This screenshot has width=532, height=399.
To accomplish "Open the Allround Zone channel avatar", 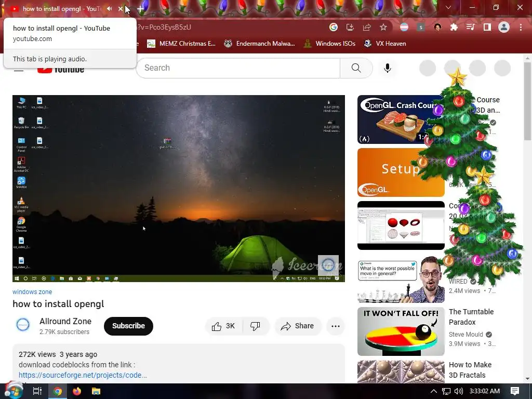I will (x=23, y=325).
